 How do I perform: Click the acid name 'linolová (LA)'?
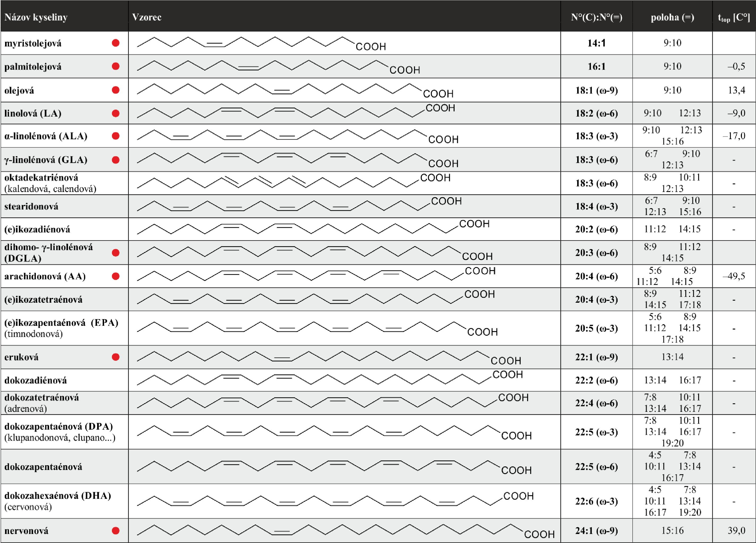33,113
